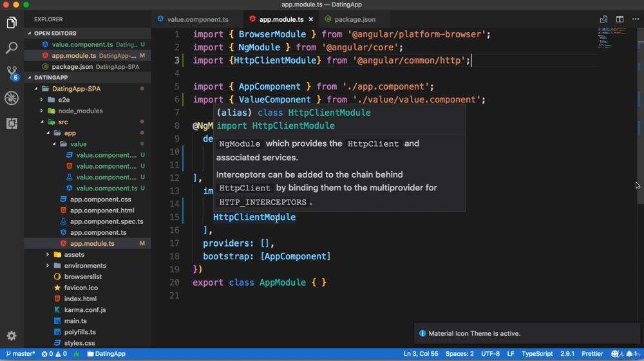Change file encoding via UTF-8
Screen dimensions: 644x361
490,354
